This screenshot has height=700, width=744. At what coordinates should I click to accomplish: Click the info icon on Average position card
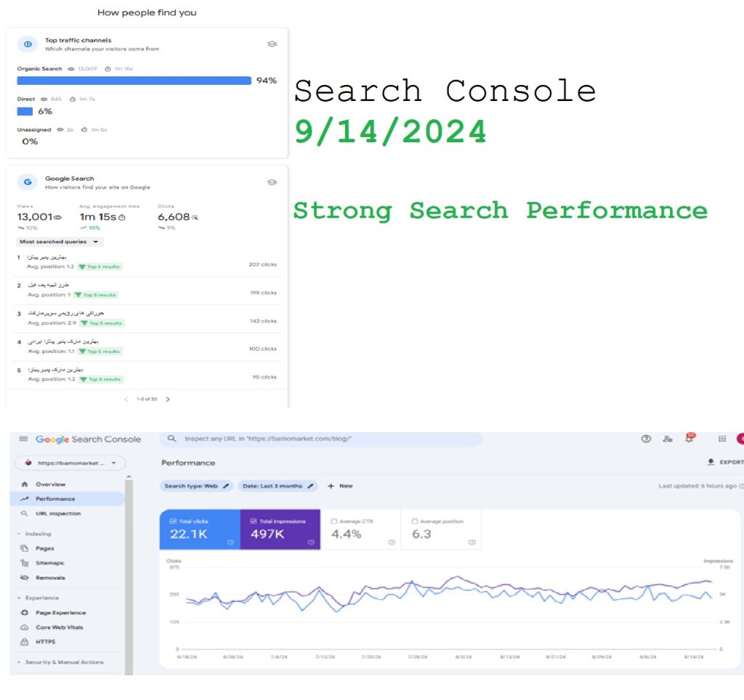[472, 542]
